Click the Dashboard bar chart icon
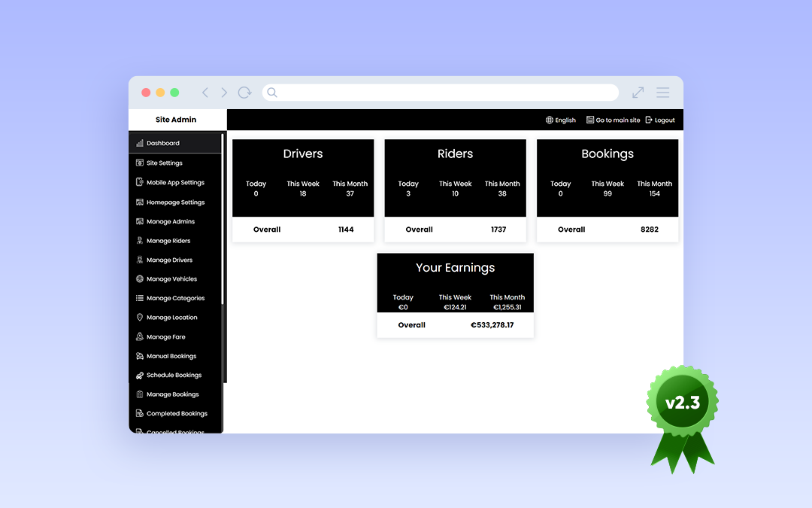 [x=140, y=143]
